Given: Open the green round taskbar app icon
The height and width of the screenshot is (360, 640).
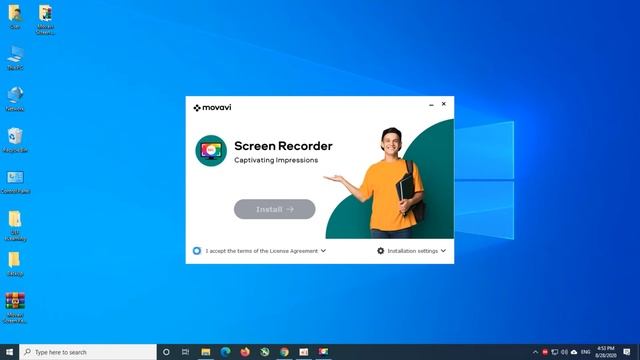Looking at the screenshot, I should tap(264, 352).
